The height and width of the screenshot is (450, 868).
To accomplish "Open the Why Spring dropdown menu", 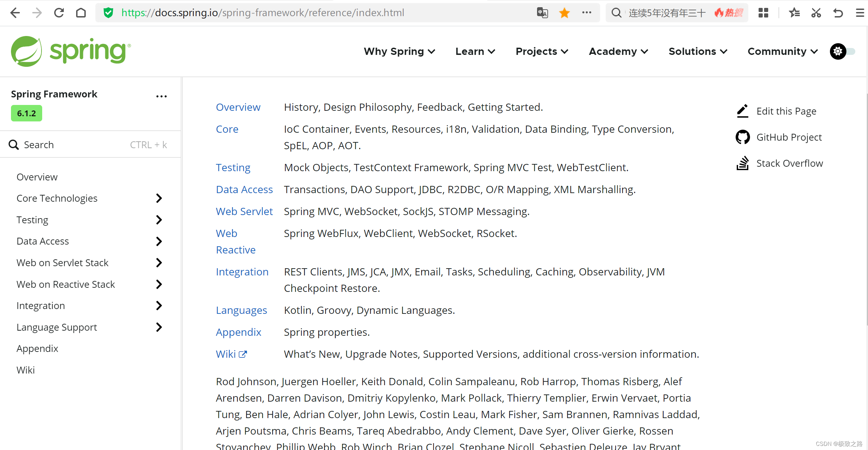I will point(400,51).
